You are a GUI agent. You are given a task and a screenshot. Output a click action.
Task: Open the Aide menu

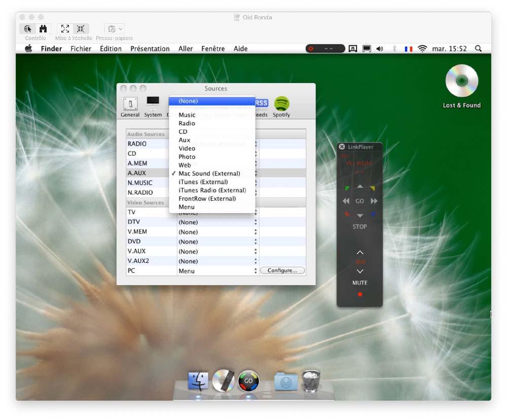point(240,49)
